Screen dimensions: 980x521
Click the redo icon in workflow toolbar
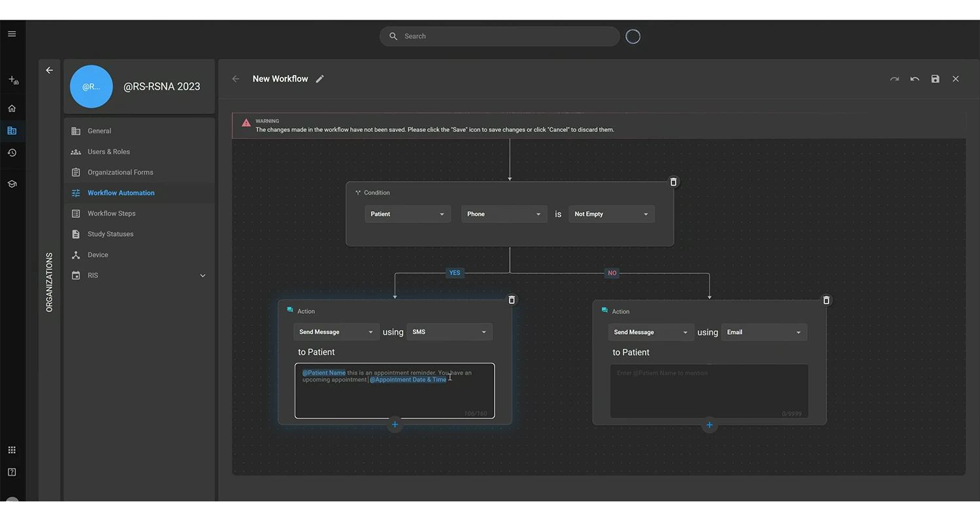(x=894, y=78)
